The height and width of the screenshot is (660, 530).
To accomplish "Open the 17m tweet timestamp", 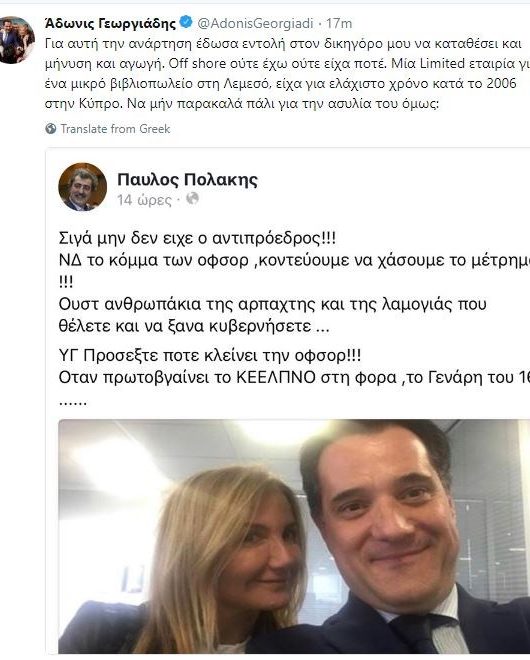I will 339,24.
